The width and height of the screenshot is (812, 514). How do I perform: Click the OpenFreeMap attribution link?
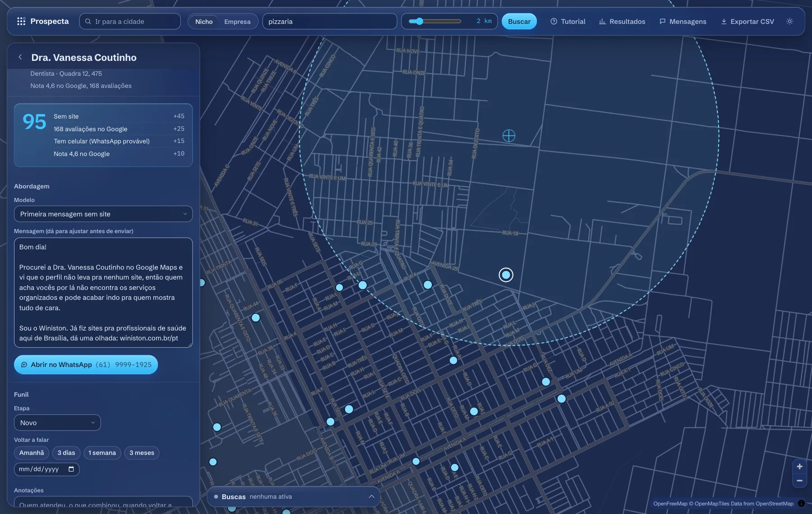(670, 504)
